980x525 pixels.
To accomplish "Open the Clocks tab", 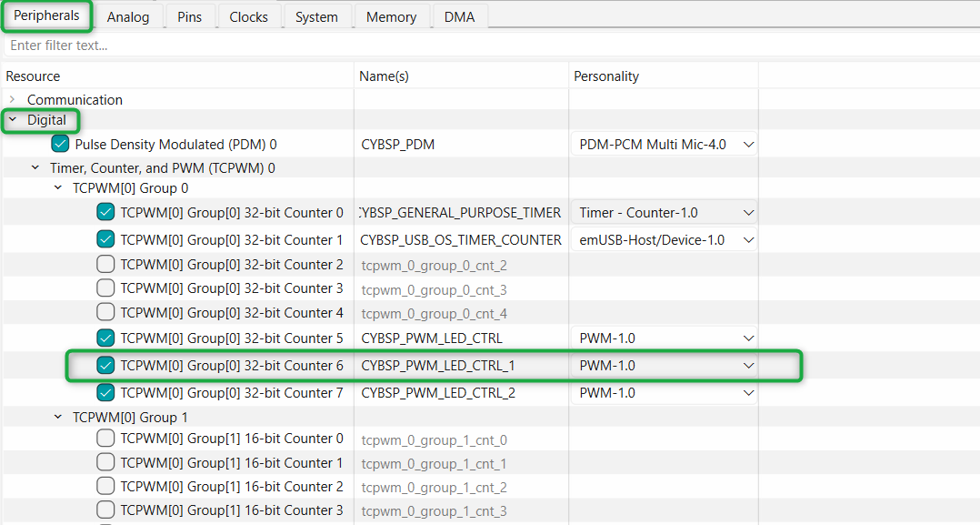I will click(248, 16).
